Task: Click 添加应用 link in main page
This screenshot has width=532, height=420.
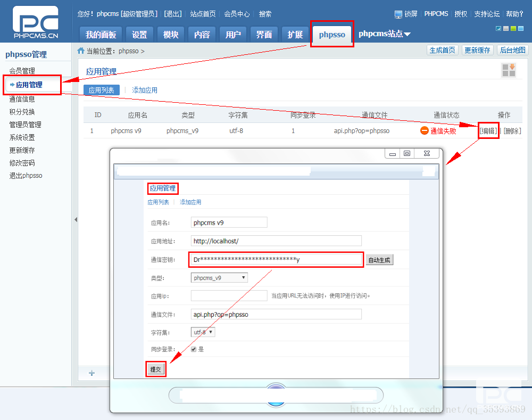Action: point(145,90)
